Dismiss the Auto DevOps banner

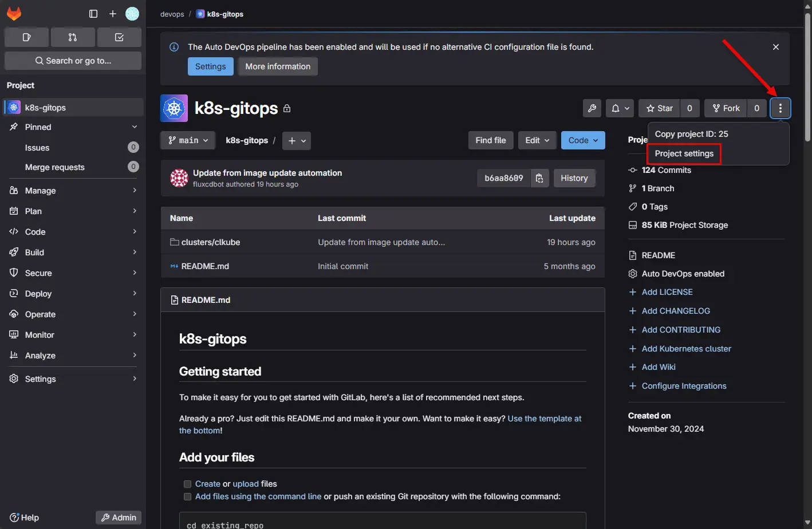(x=776, y=47)
